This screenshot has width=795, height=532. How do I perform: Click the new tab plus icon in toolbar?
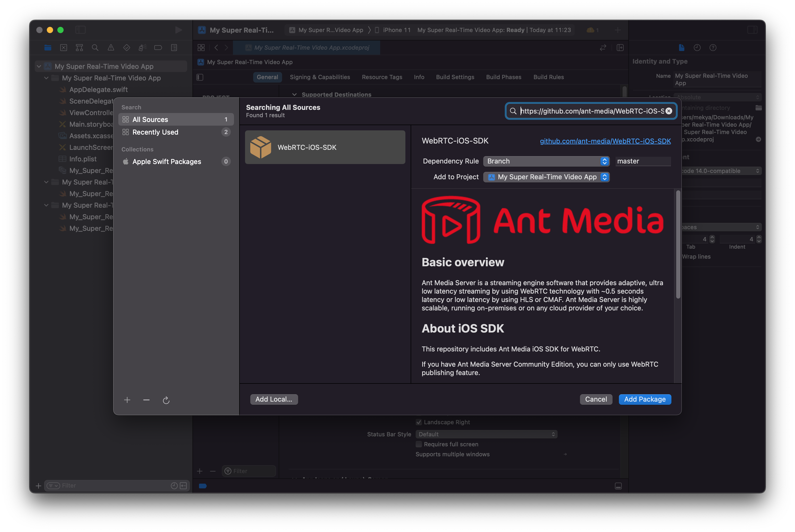618,30
